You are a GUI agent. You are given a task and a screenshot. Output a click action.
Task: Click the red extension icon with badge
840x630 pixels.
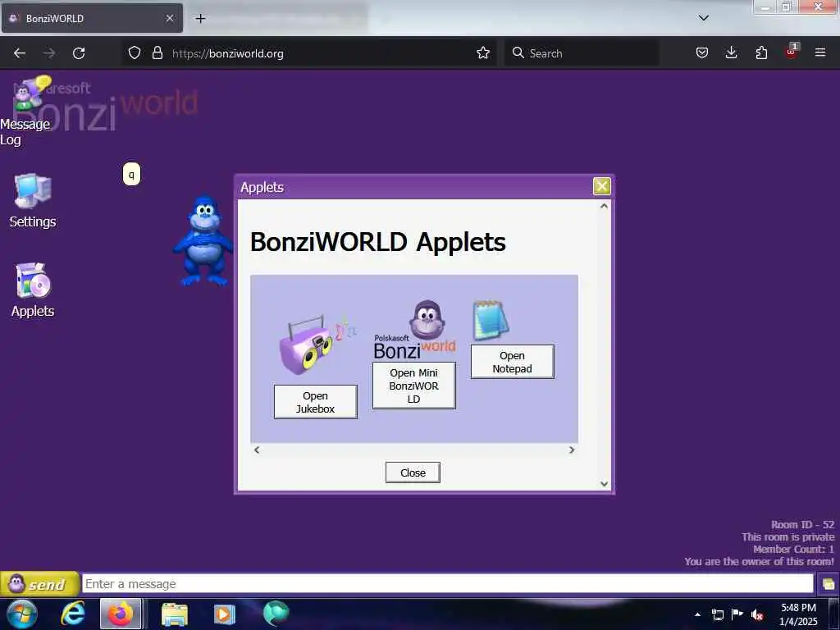tap(792, 52)
